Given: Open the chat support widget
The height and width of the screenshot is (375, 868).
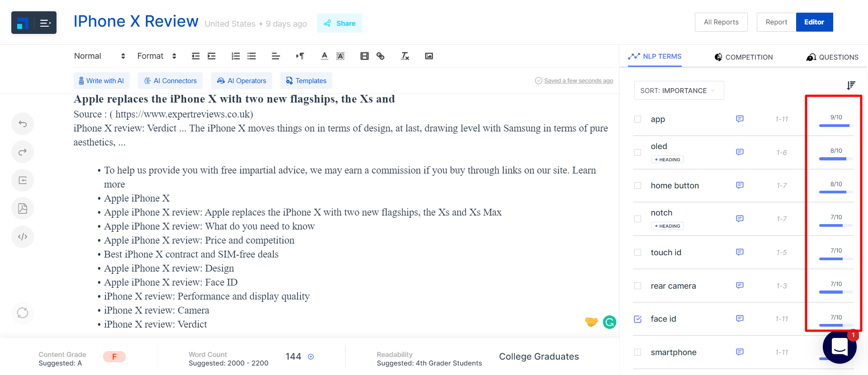Looking at the screenshot, I should pyautogui.click(x=840, y=347).
